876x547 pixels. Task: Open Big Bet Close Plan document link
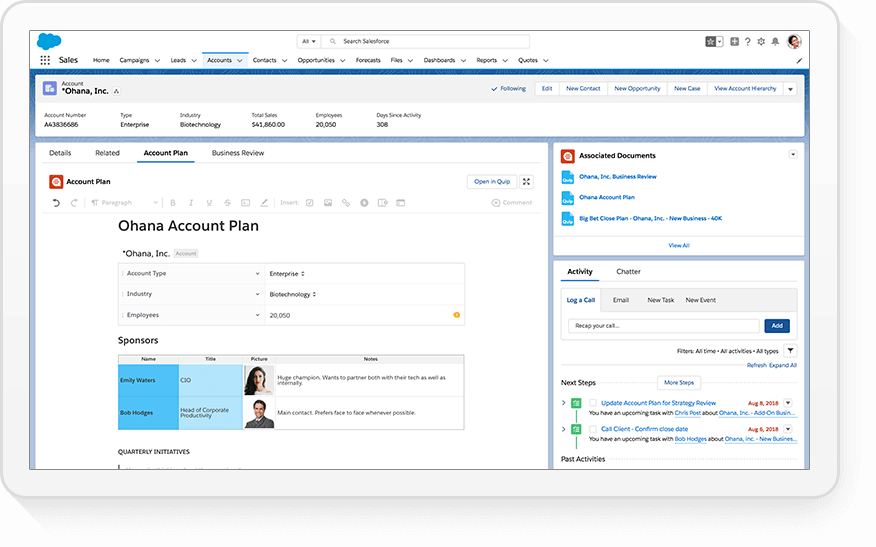pos(650,218)
